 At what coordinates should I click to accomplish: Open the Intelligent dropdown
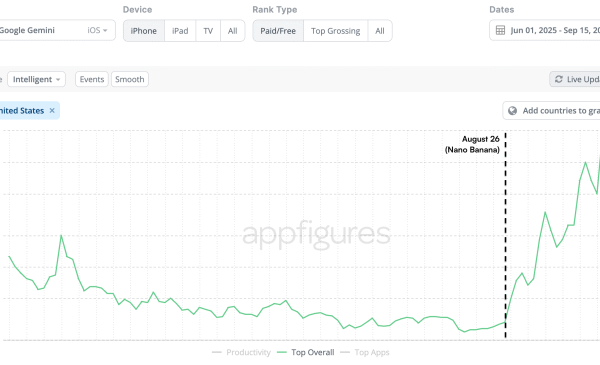coord(36,79)
